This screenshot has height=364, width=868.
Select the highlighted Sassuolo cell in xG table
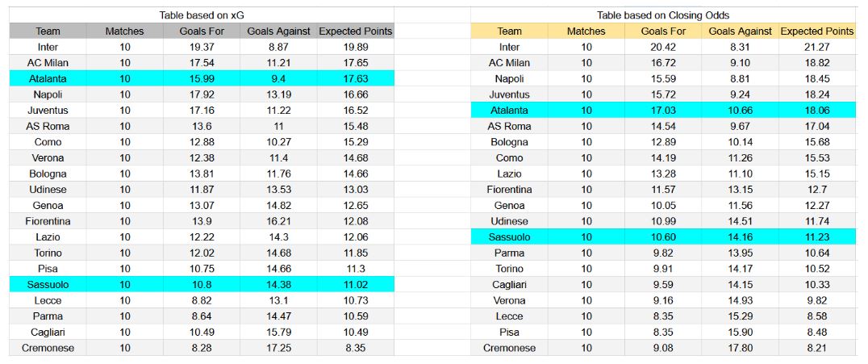(x=48, y=284)
